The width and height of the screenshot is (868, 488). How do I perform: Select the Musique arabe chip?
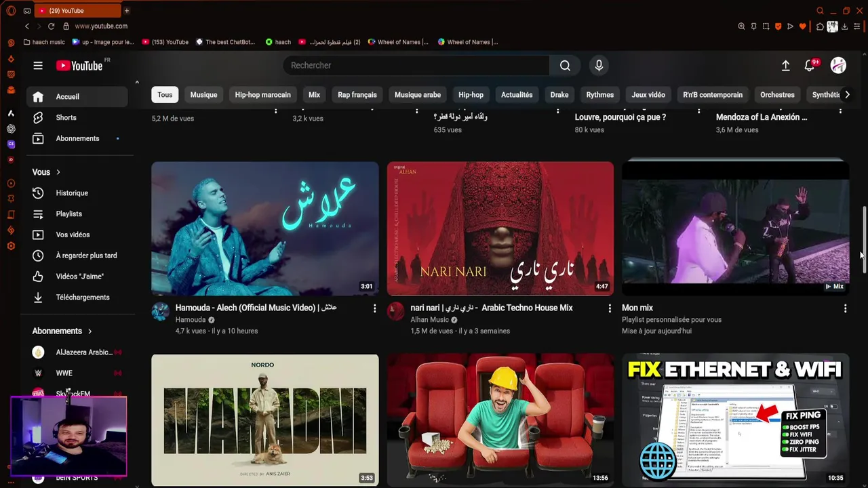[x=418, y=95]
